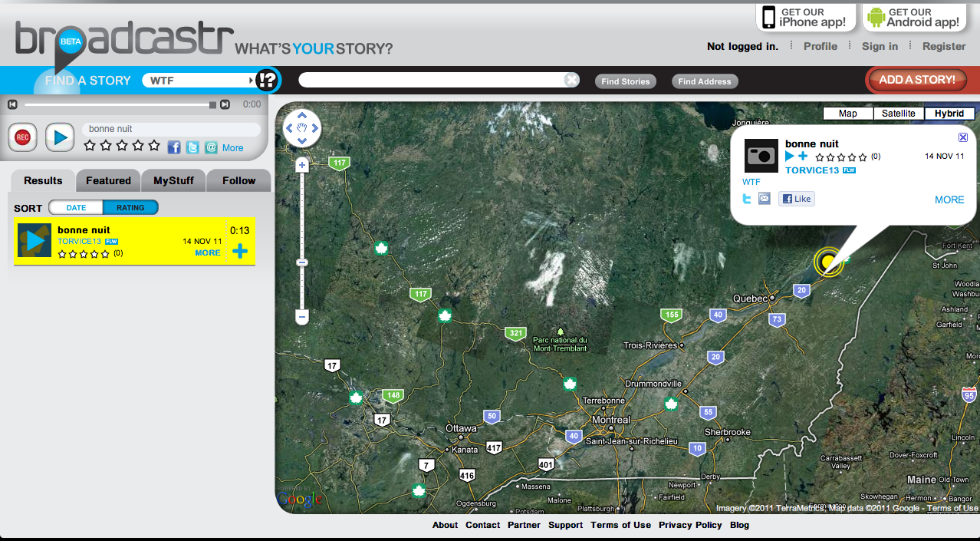Switch map to Hybrid view
Image resolution: width=980 pixels, height=541 pixels.
coord(949,114)
